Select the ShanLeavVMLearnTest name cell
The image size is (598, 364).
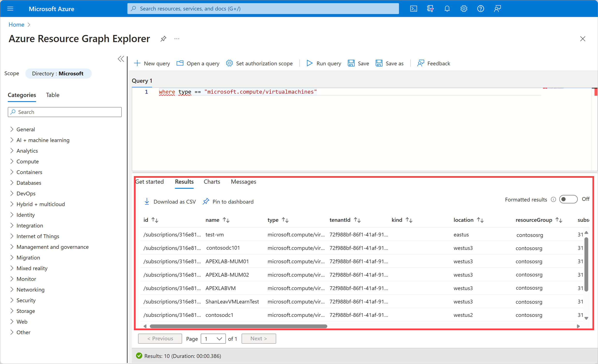232,301
